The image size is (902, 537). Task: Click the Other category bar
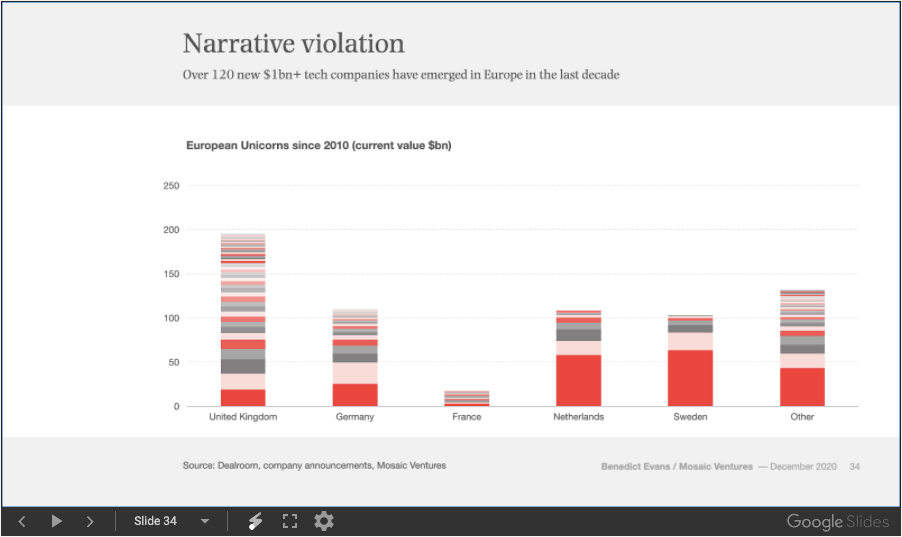coord(802,348)
